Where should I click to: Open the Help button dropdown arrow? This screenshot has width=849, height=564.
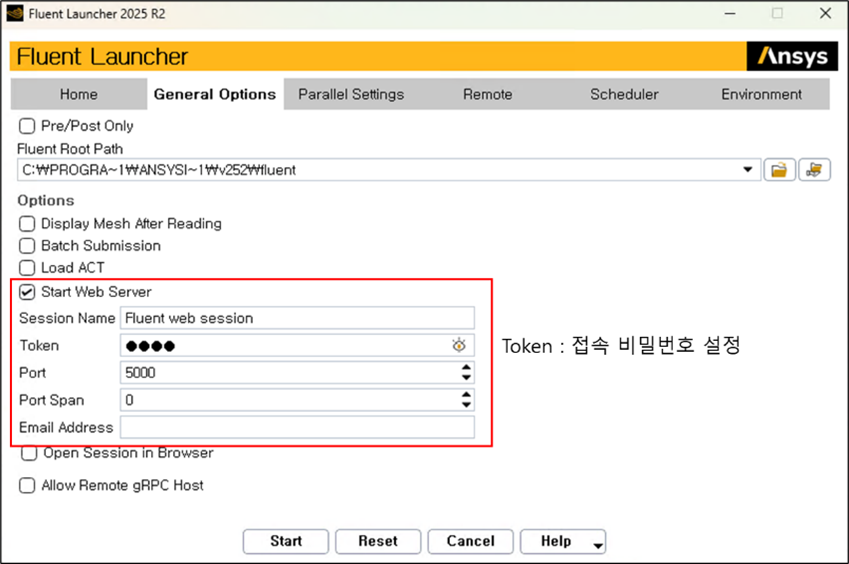[598, 544]
